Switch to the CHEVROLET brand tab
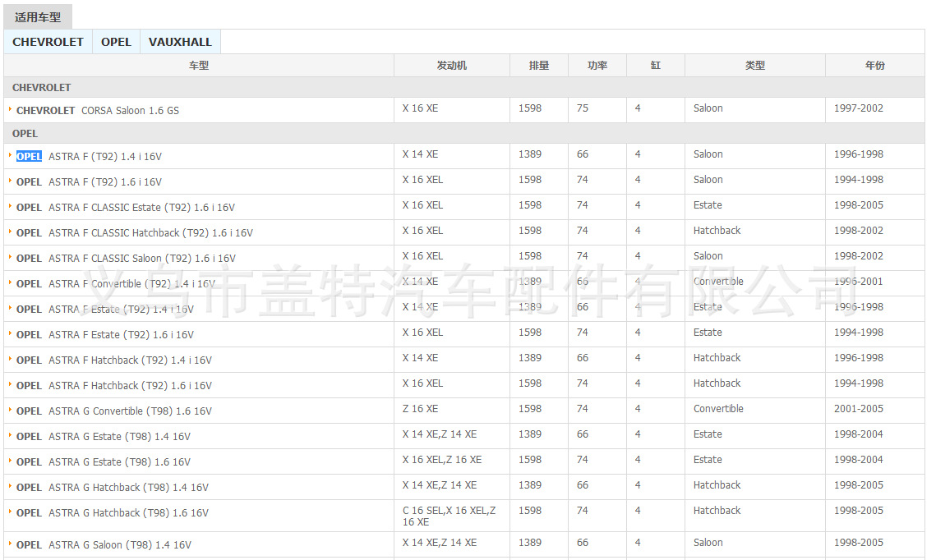 tap(48, 42)
